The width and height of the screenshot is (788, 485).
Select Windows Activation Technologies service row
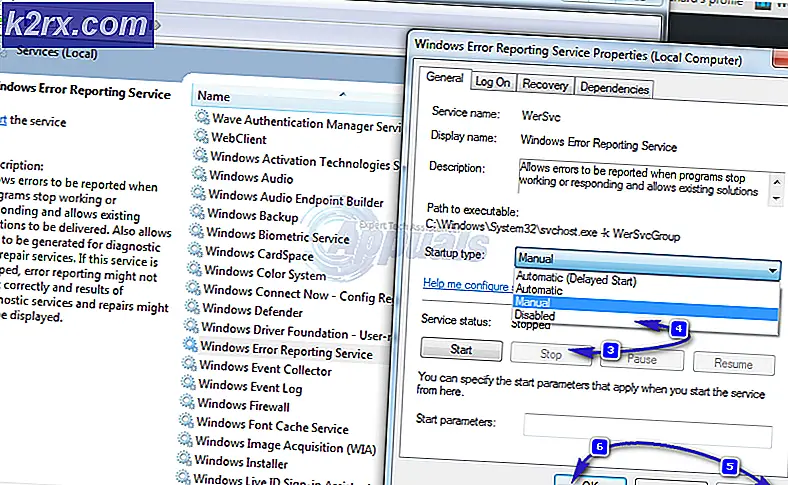(304, 160)
